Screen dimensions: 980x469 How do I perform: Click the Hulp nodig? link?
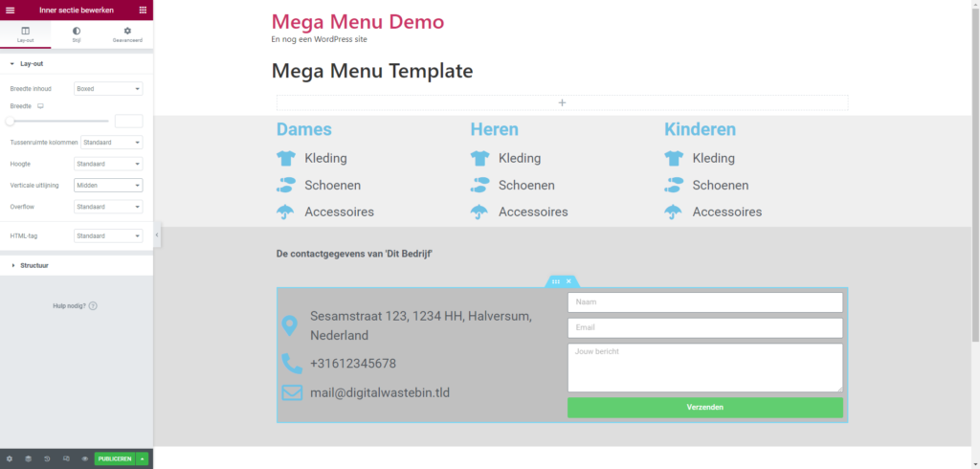[69, 305]
